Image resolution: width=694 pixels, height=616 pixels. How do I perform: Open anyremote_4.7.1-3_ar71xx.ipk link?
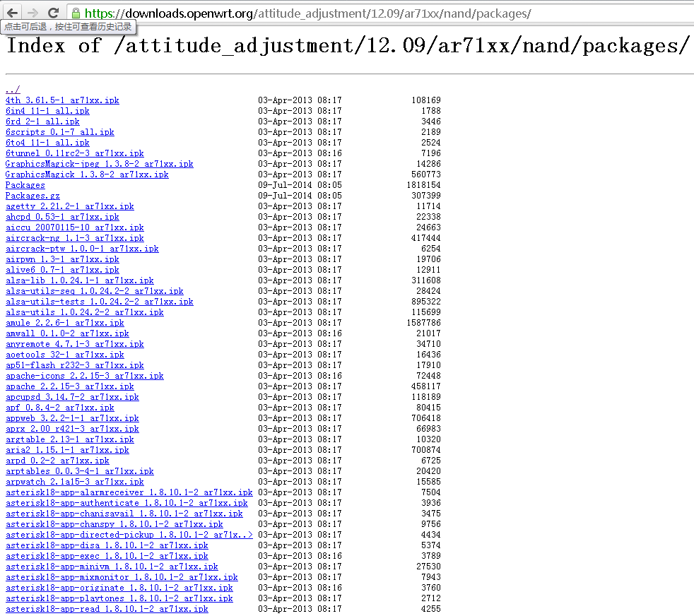tap(75, 344)
